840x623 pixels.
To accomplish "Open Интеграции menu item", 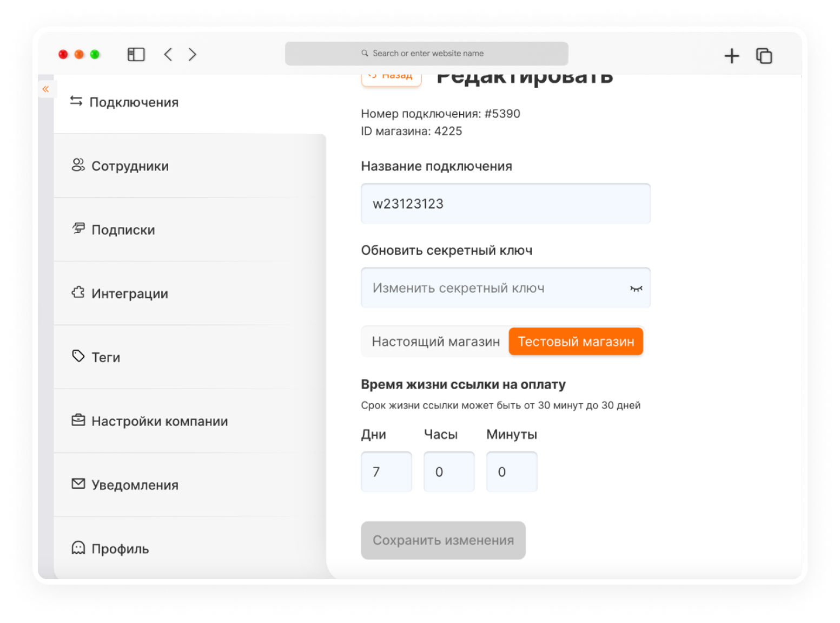I will pyautogui.click(x=190, y=293).
